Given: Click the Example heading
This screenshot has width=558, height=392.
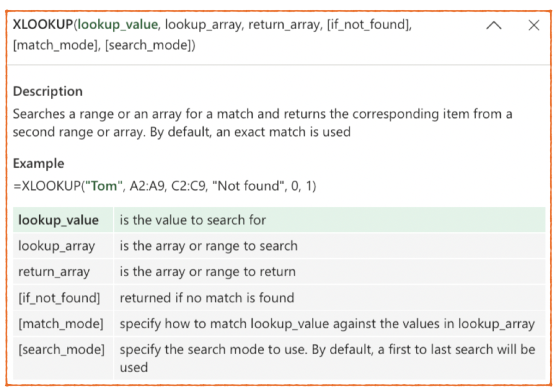Looking at the screenshot, I should (x=38, y=164).
